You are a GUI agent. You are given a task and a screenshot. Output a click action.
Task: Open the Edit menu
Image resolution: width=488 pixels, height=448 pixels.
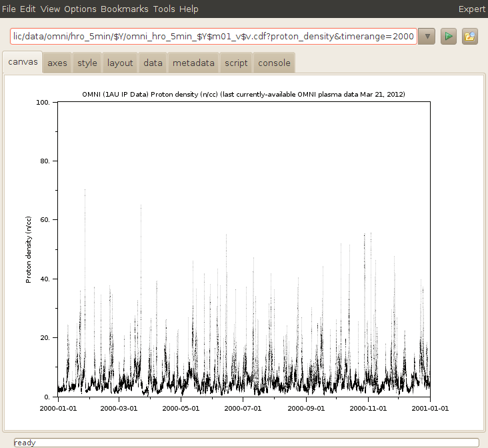click(28, 9)
